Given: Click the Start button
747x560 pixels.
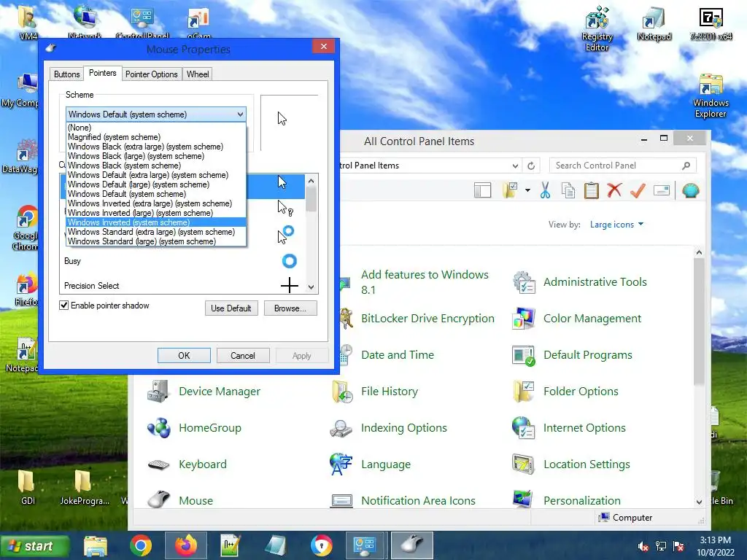Looking at the screenshot, I should pos(34,546).
